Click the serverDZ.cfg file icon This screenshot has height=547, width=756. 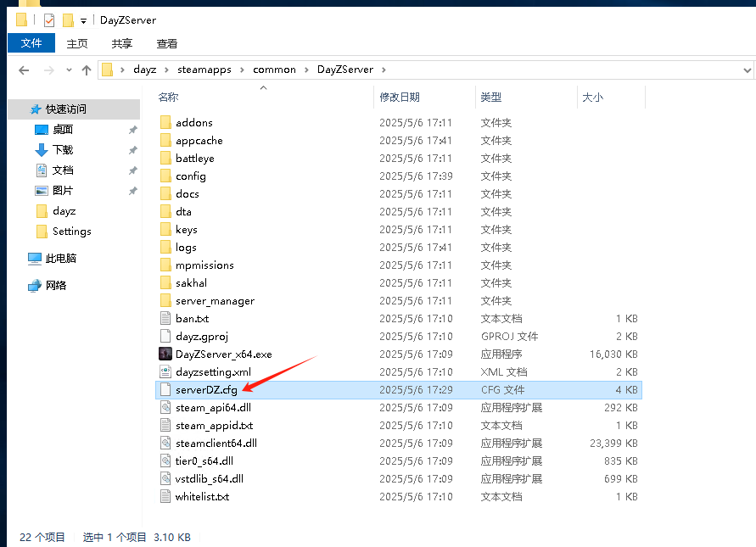point(165,390)
